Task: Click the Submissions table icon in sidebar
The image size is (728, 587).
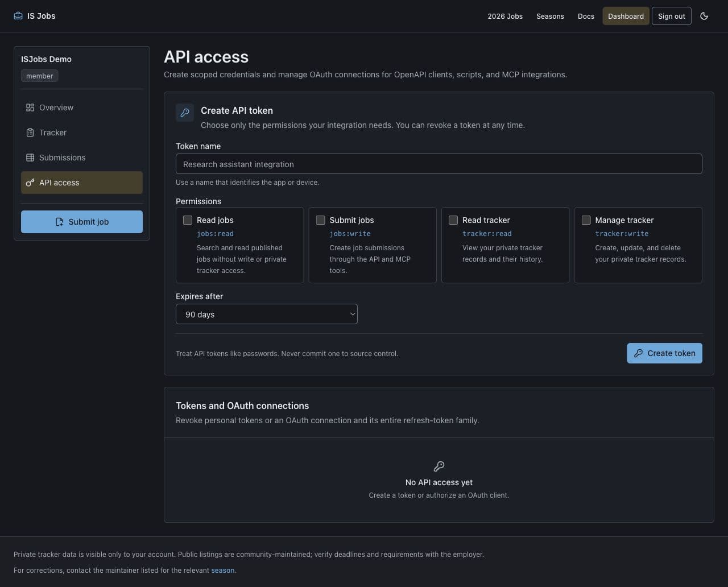Action: click(x=30, y=158)
